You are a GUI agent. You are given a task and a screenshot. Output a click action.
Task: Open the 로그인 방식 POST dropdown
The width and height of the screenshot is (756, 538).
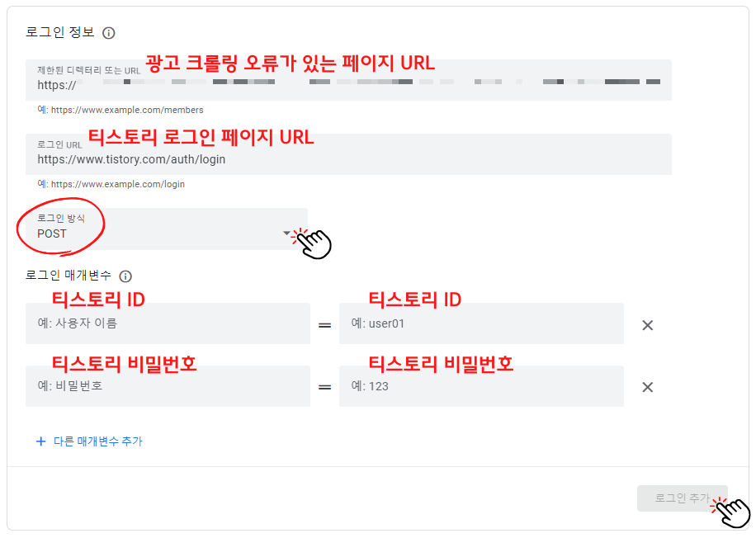click(x=167, y=229)
